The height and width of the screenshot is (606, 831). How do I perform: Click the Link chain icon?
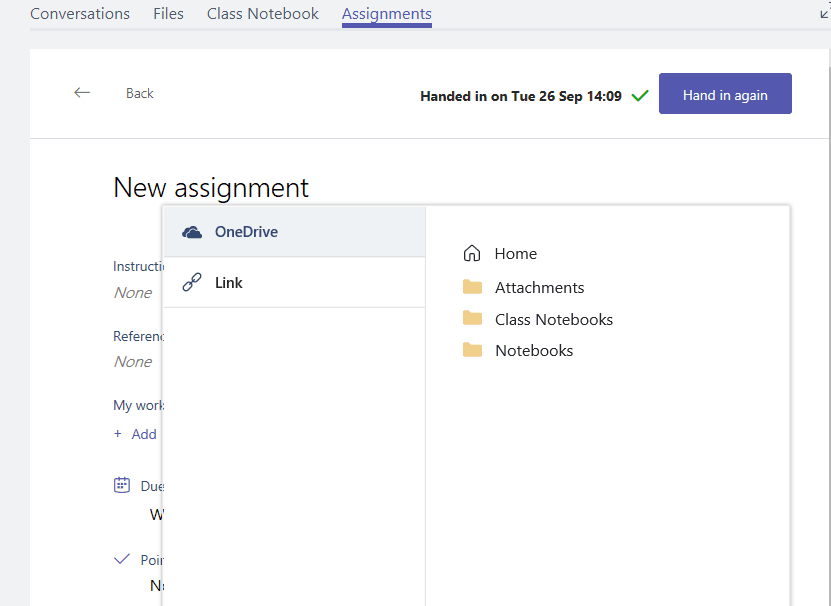pyautogui.click(x=190, y=282)
